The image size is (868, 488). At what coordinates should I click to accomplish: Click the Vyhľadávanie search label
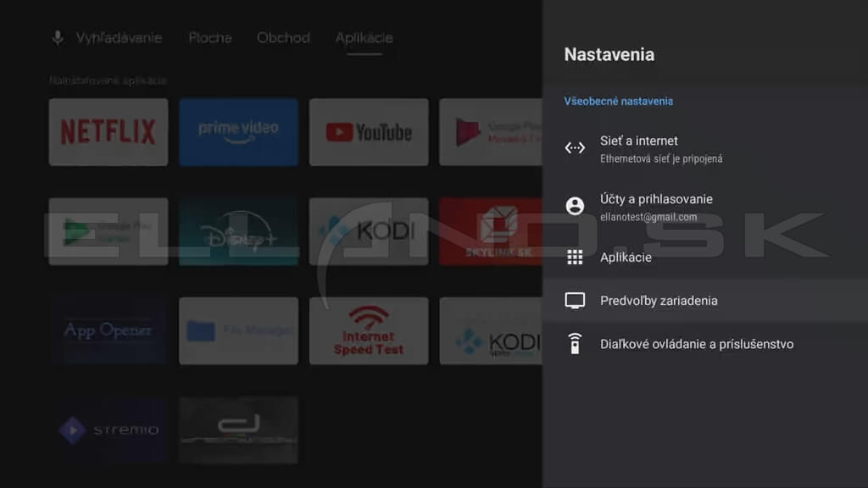[119, 38]
